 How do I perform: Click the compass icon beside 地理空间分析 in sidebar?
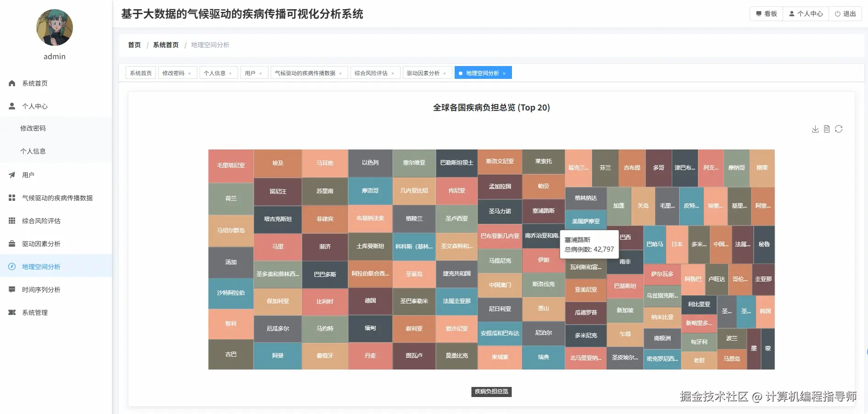[12, 267]
